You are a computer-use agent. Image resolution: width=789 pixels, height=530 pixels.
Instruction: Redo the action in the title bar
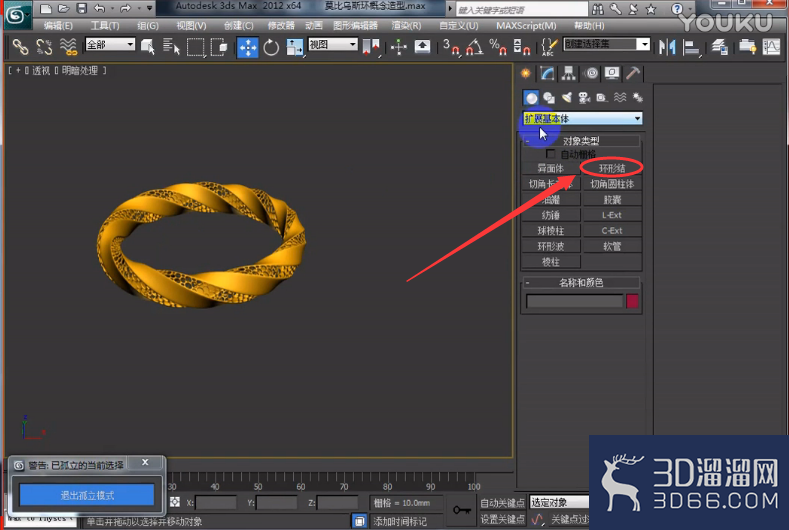(x=125, y=9)
